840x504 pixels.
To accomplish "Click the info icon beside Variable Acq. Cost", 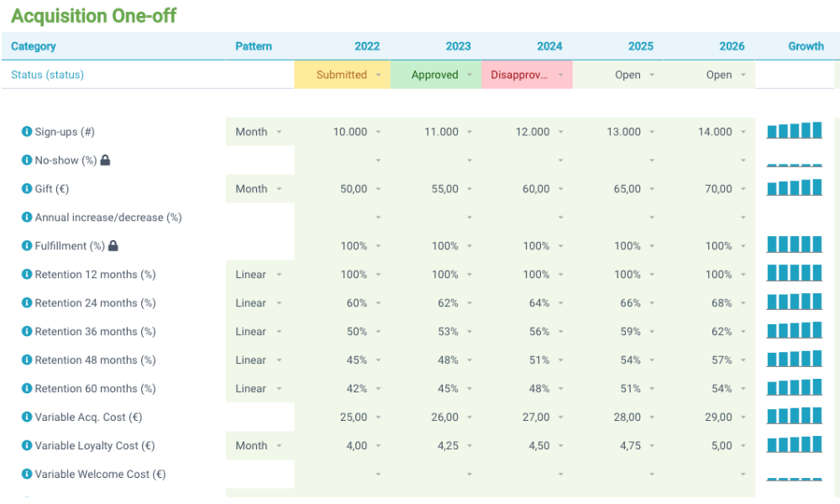I will tap(26, 417).
